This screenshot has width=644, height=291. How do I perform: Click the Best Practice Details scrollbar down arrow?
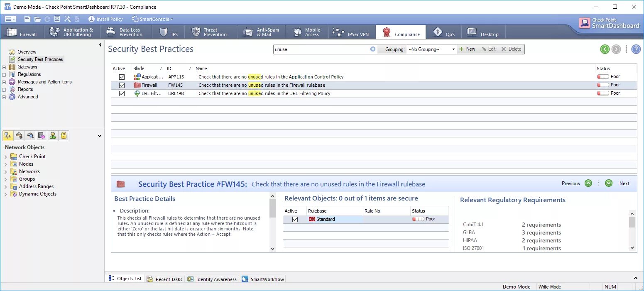273,249
